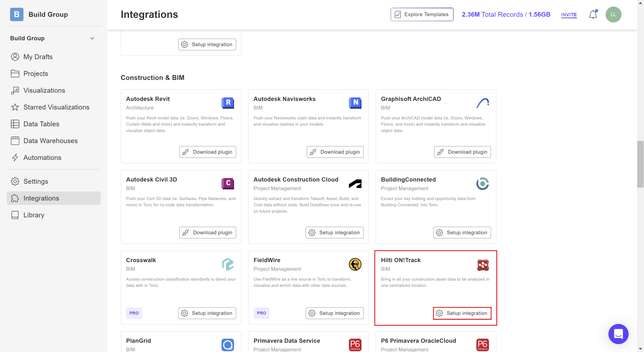644x352 pixels.
Task: Navigate to Data Warehouses
Action: coord(53,141)
